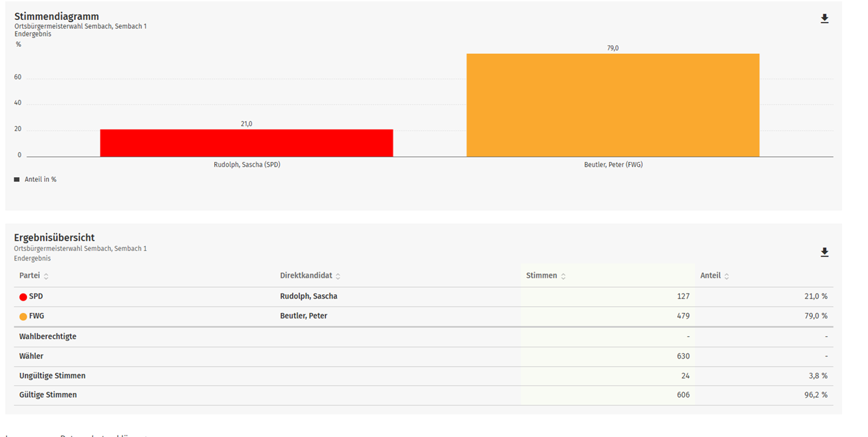Click sort arrows beside Direktkandidat header

coord(338,276)
